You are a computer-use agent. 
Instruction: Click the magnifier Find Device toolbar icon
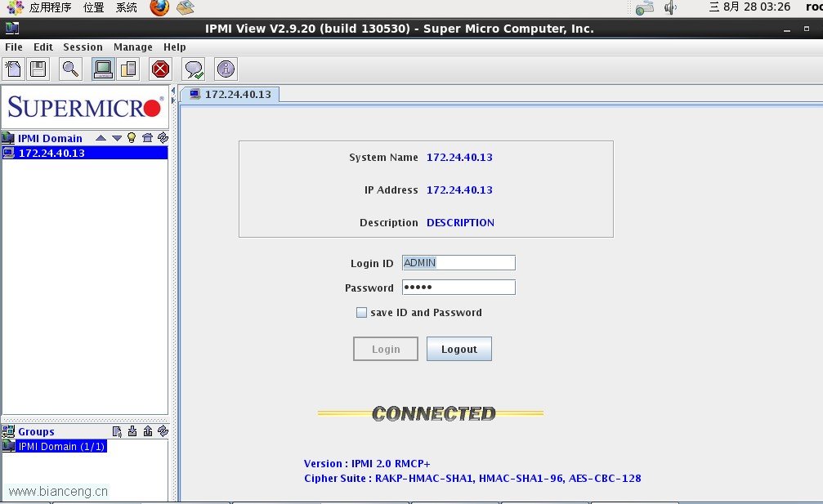point(70,69)
